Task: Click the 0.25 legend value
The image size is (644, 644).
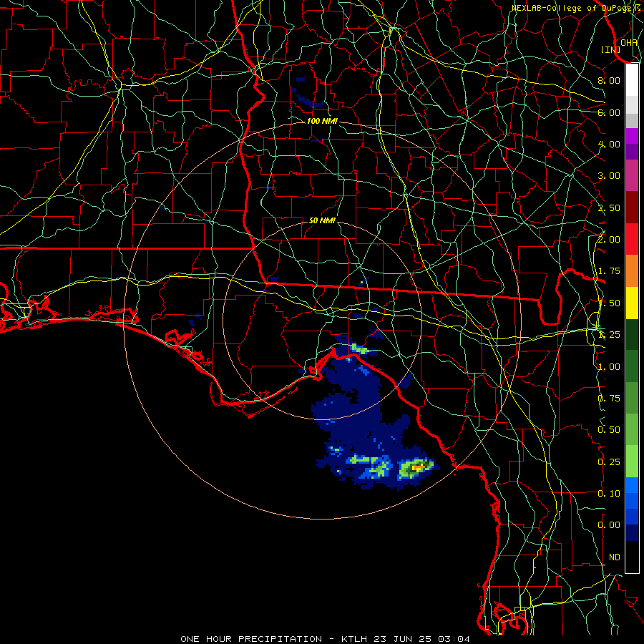Action: tap(609, 462)
